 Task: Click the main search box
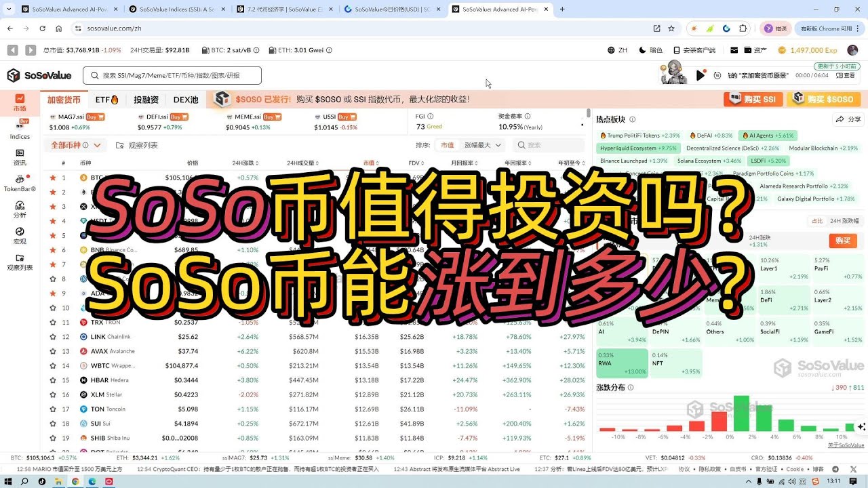(x=172, y=75)
